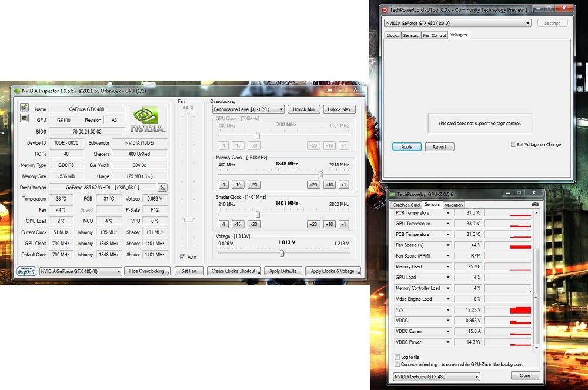The height and width of the screenshot is (390, 588).
Task: Open the Validation tab in GPU-Z
Action: 453,205
